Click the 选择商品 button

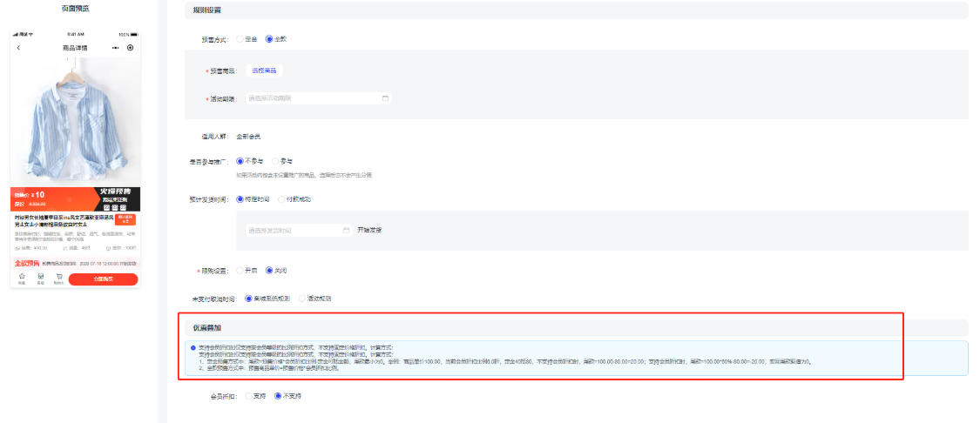click(263, 70)
